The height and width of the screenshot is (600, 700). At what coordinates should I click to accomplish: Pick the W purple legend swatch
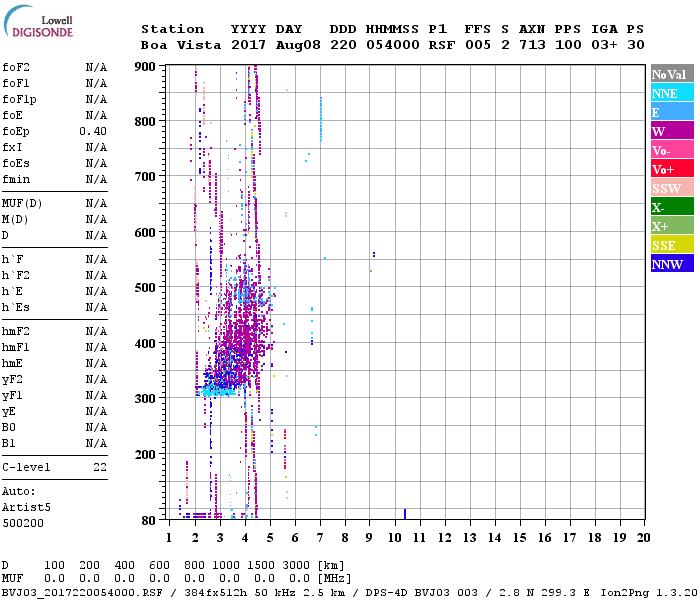pos(672,131)
